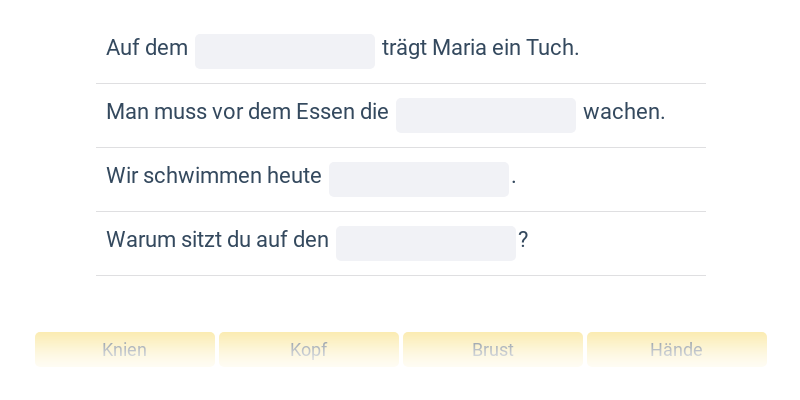Click the text "Man muss vor dem Essen die"

247,112
